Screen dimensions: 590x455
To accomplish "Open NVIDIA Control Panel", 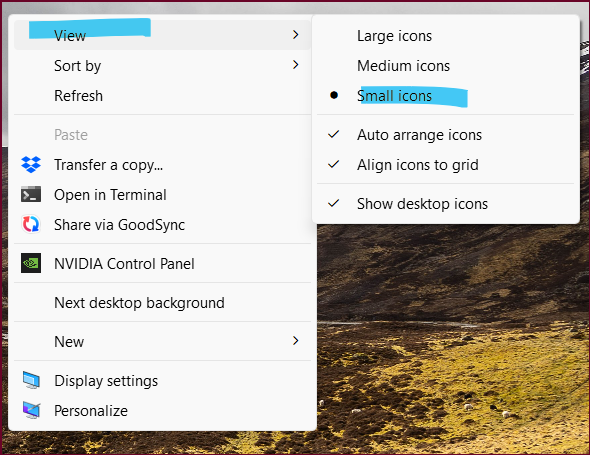I will click(162, 263).
